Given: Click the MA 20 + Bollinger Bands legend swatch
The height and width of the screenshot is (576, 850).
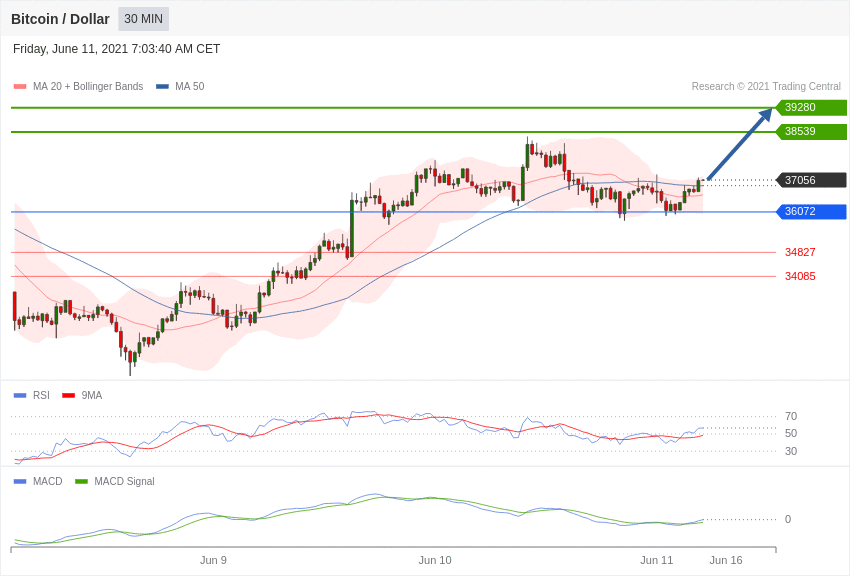Looking at the screenshot, I should click(20, 87).
